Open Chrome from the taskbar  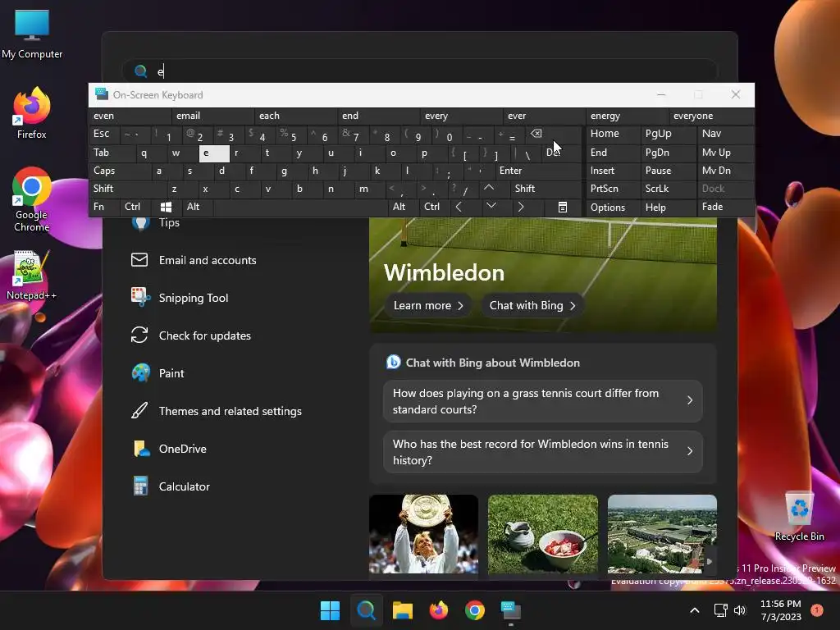pyautogui.click(x=475, y=610)
